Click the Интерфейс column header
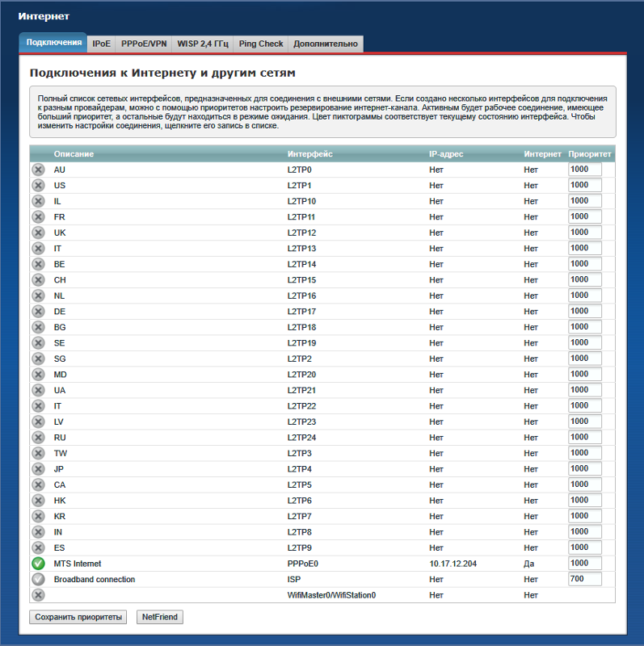This screenshot has height=646, width=644. [310, 153]
